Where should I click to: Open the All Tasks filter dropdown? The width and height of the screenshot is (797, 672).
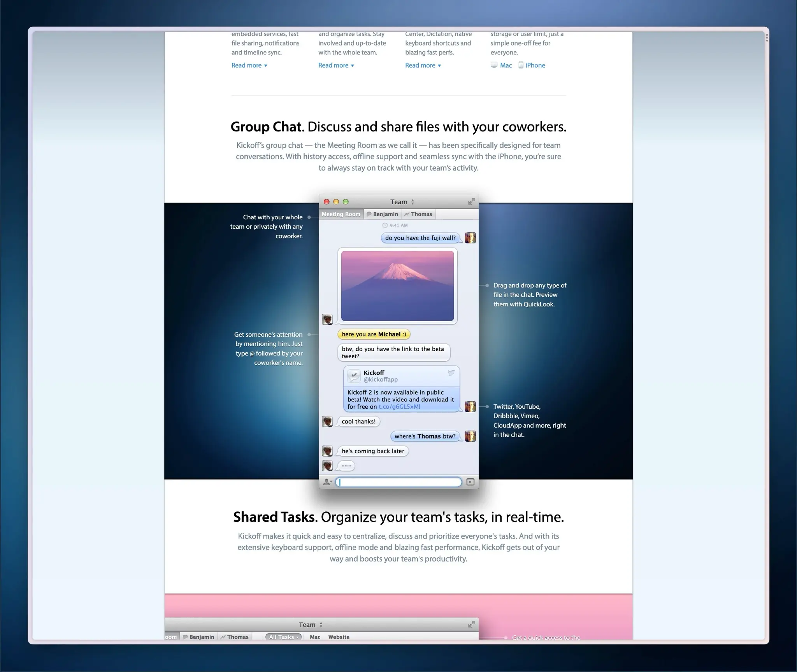pyautogui.click(x=284, y=637)
